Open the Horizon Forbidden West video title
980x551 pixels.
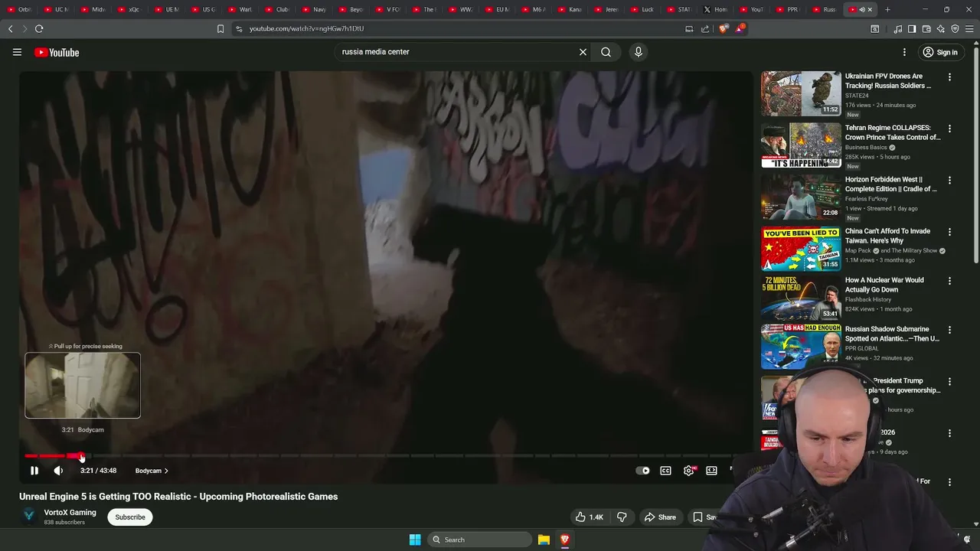point(891,184)
